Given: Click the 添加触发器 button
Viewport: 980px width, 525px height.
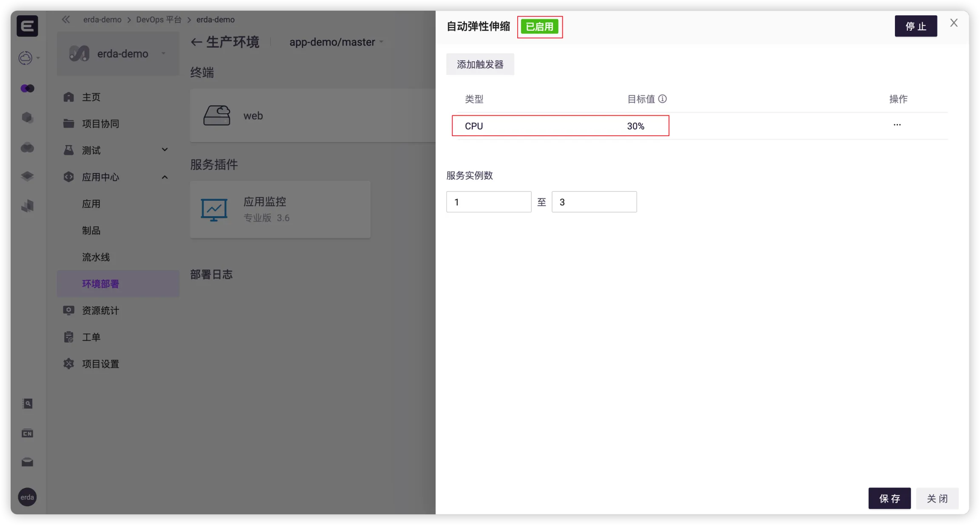Looking at the screenshot, I should coord(480,64).
